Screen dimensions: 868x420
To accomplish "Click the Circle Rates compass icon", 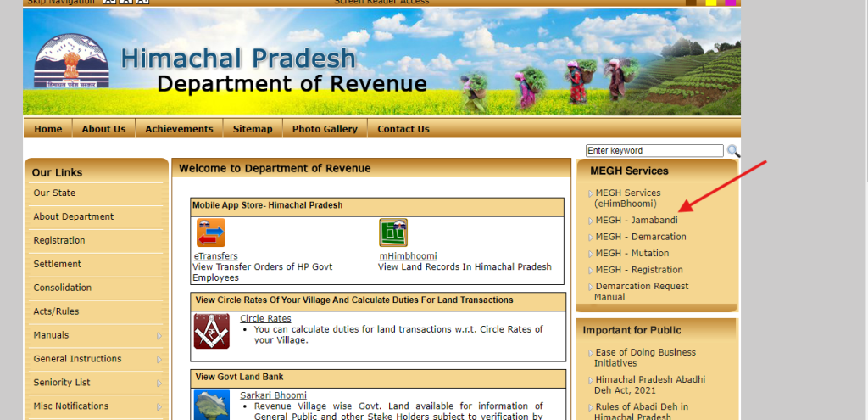I will [x=211, y=331].
